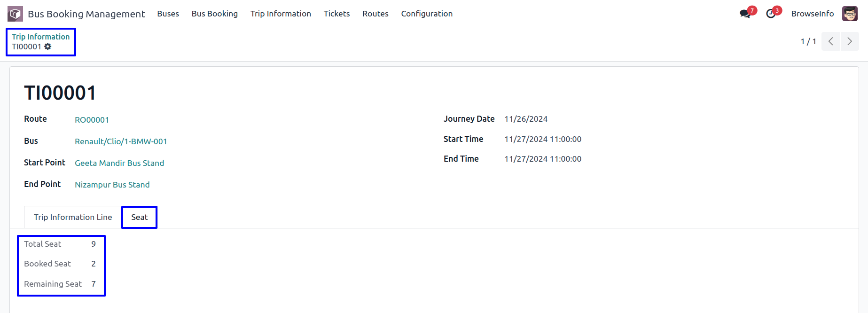Select the Seat tab

(x=140, y=217)
